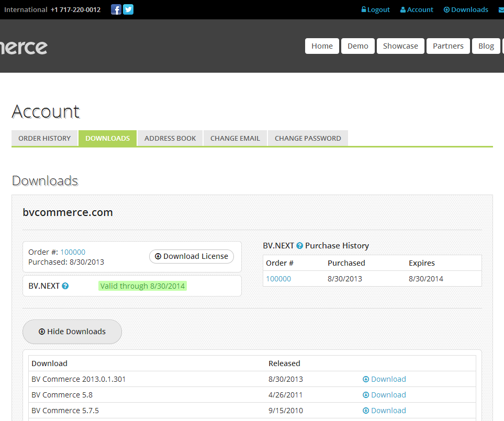Click the BV Commerce logo

point(24,48)
